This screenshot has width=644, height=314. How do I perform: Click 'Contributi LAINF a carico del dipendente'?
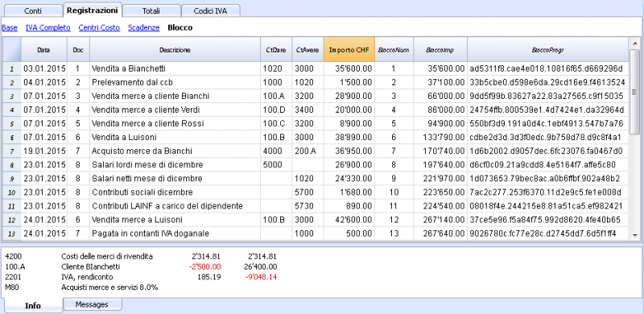coord(175,206)
